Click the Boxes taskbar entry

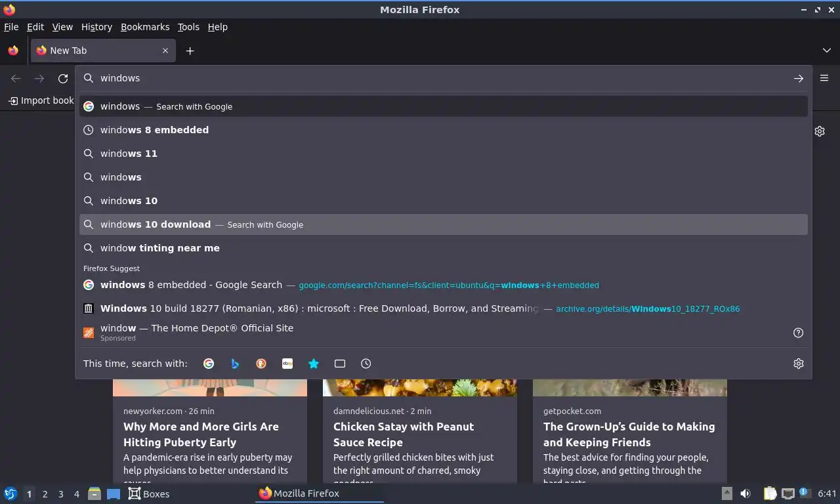click(x=149, y=493)
